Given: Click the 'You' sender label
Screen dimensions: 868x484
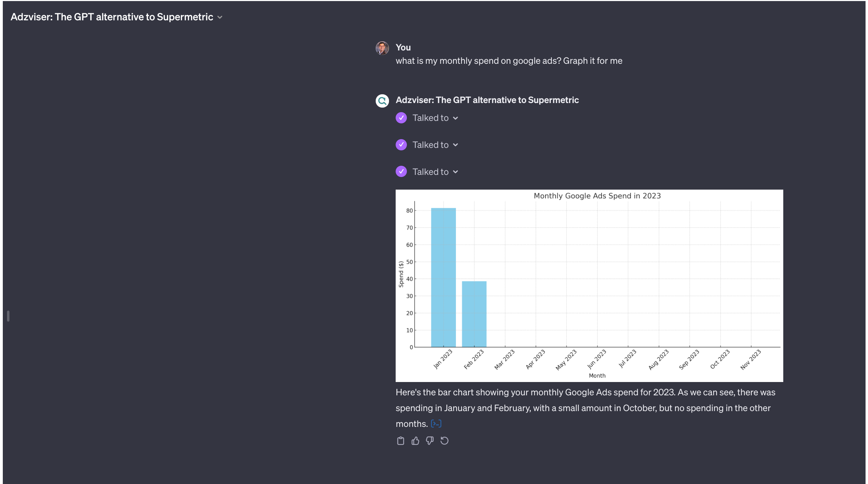Looking at the screenshot, I should (x=403, y=47).
